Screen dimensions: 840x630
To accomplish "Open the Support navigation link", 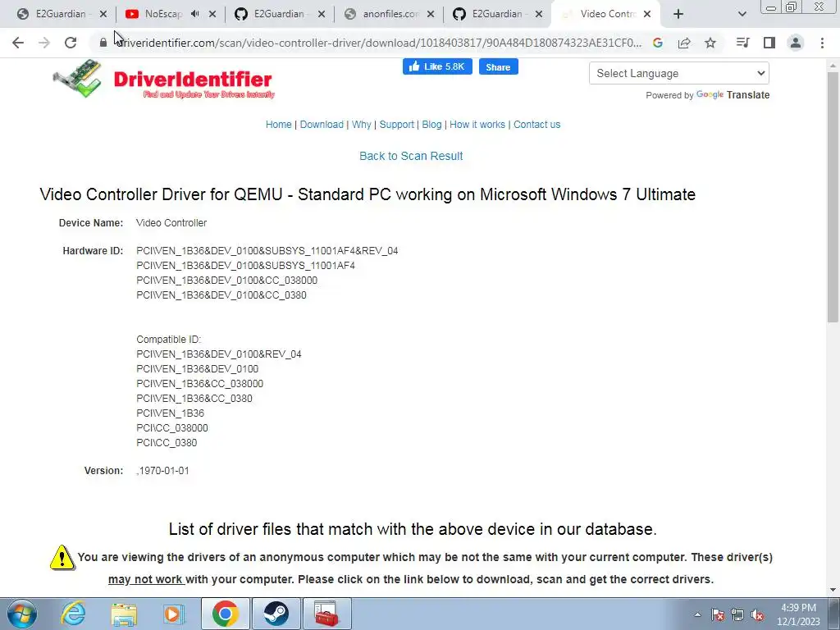I will coord(396,125).
